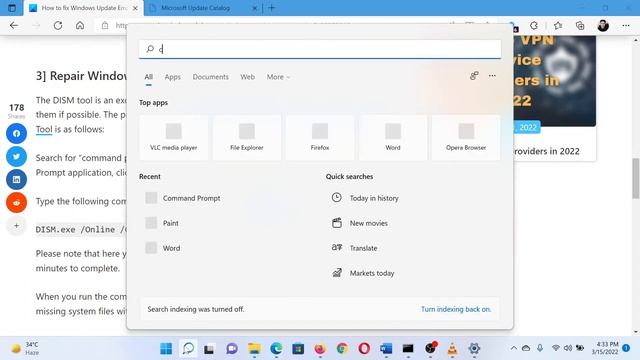Select New movies quick search
Image resolution: width=640 pixels, height=360 pixels.
click(360, 223)
